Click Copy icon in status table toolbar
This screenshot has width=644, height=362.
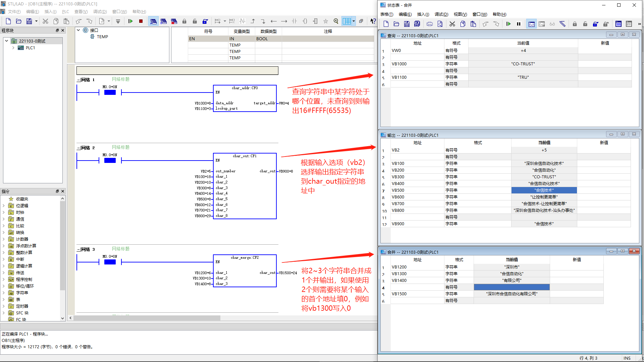(x=463, y=24)
